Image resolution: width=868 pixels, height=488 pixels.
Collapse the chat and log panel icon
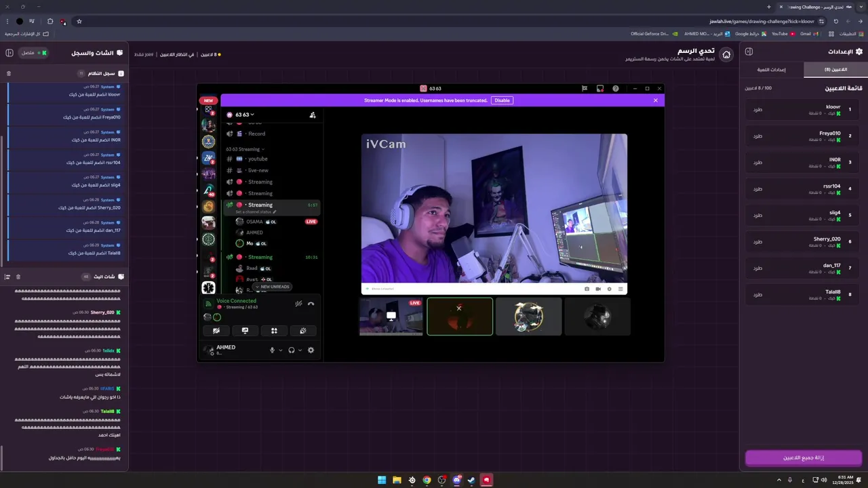pos(10,52)
